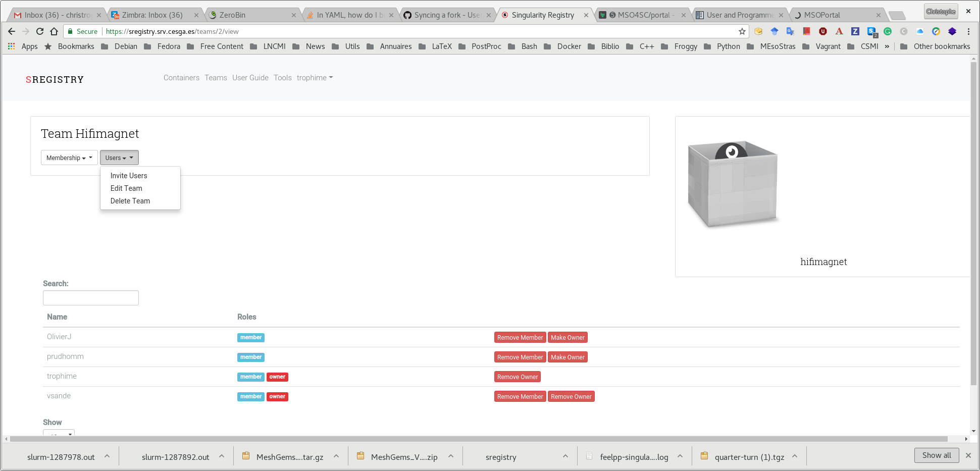The height and width of the screenshot is (471, 980).
Task: Go back with the browser back arrow
Action: click(12, 31)
